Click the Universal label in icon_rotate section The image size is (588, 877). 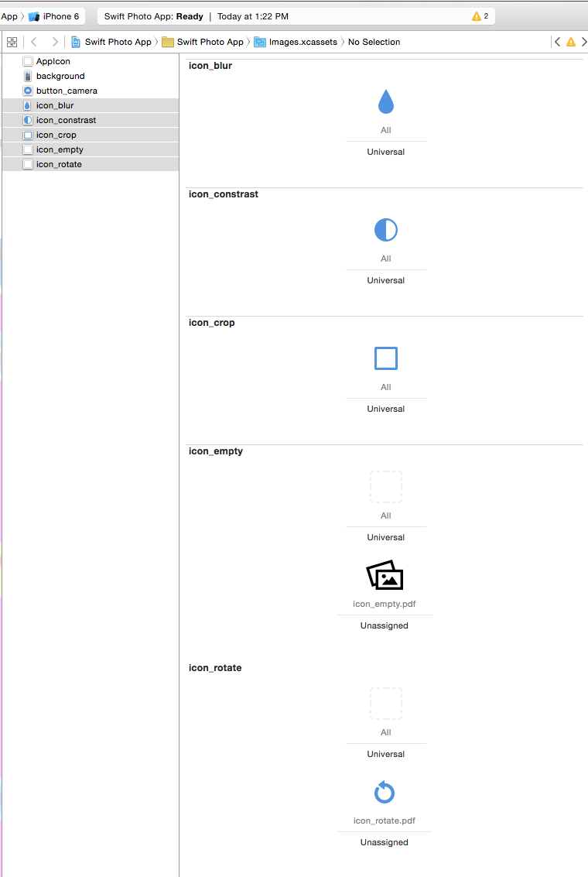click(385, 754)
